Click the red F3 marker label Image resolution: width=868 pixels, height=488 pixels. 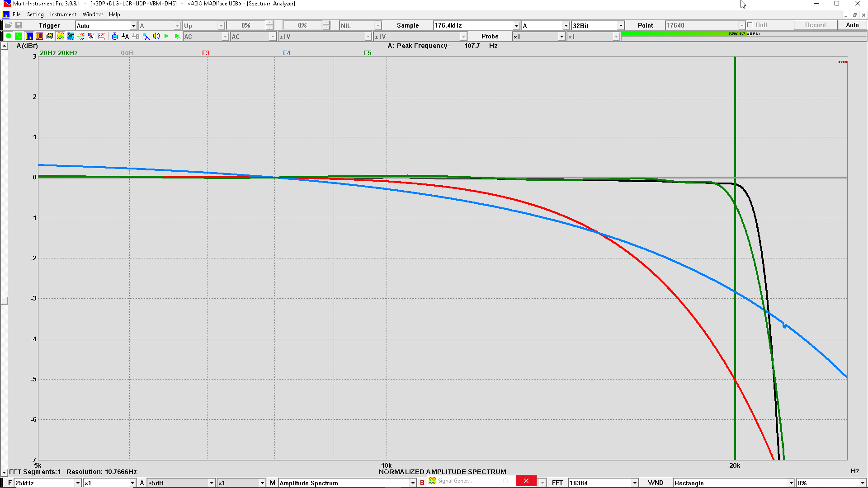[x=205, y=53]
